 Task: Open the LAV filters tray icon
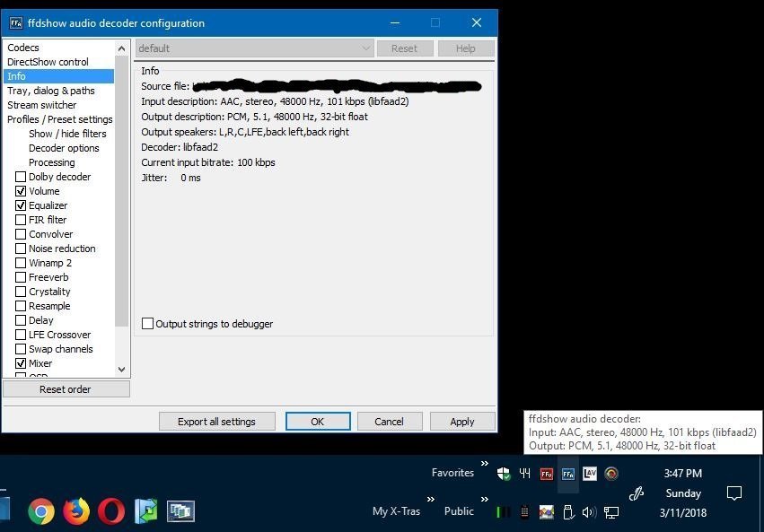(x=590, y=473)
